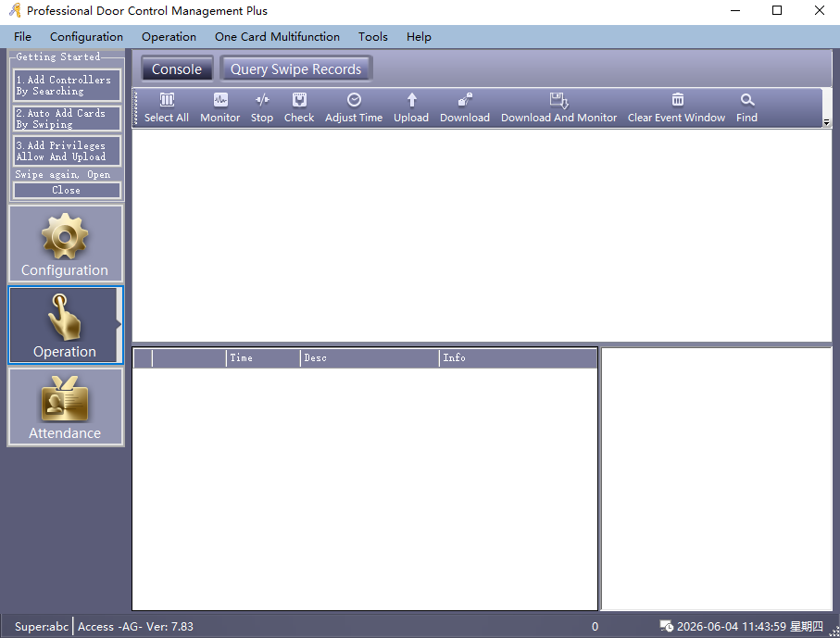Click the Adjust Time clock icon
This screenshot has width=840, height=638.
click(x=354, y=100)
